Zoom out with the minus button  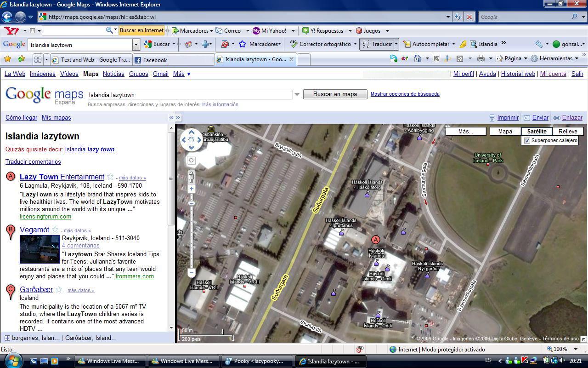[192, 273]
